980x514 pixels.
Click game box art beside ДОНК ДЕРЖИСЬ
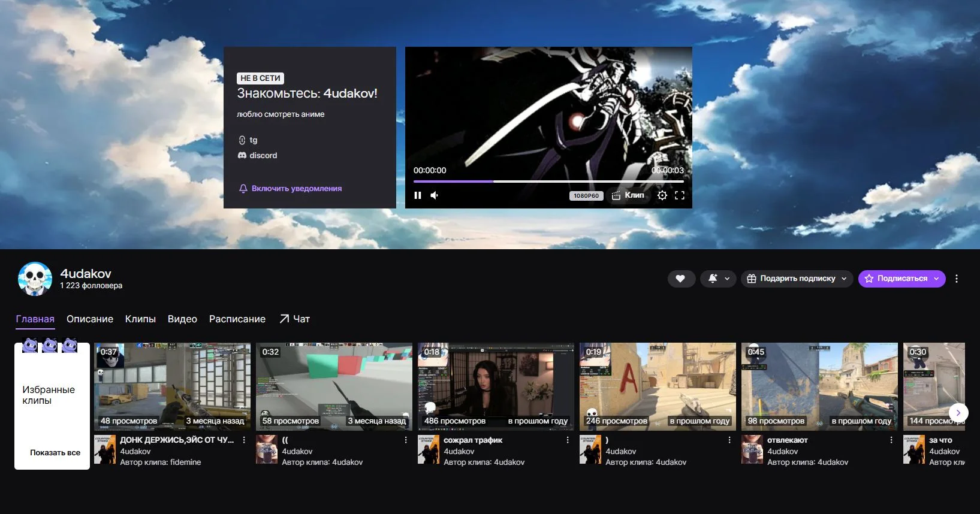[x=105, y=450]
